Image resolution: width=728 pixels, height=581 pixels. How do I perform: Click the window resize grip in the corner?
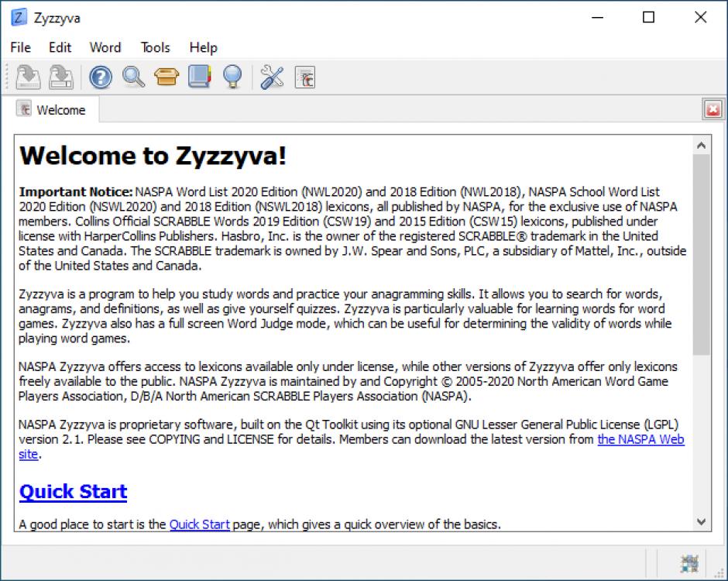[719, 572]
